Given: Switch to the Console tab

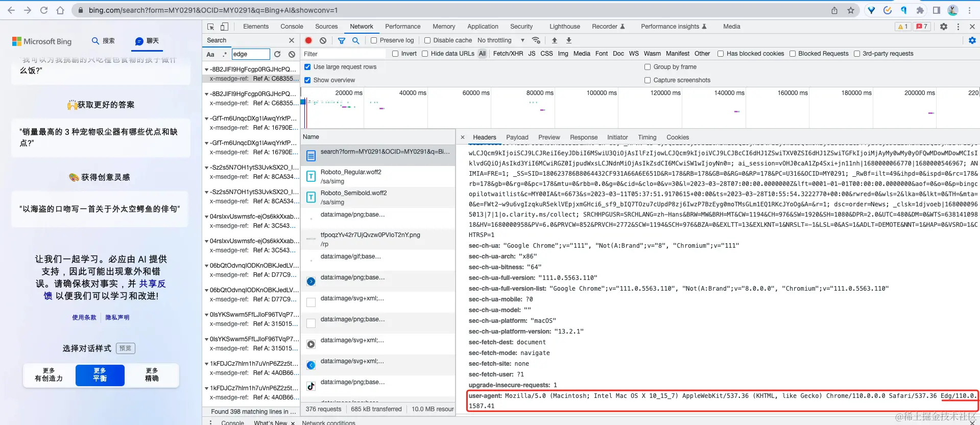Looking at the screenshot, I should pos(292,27).
